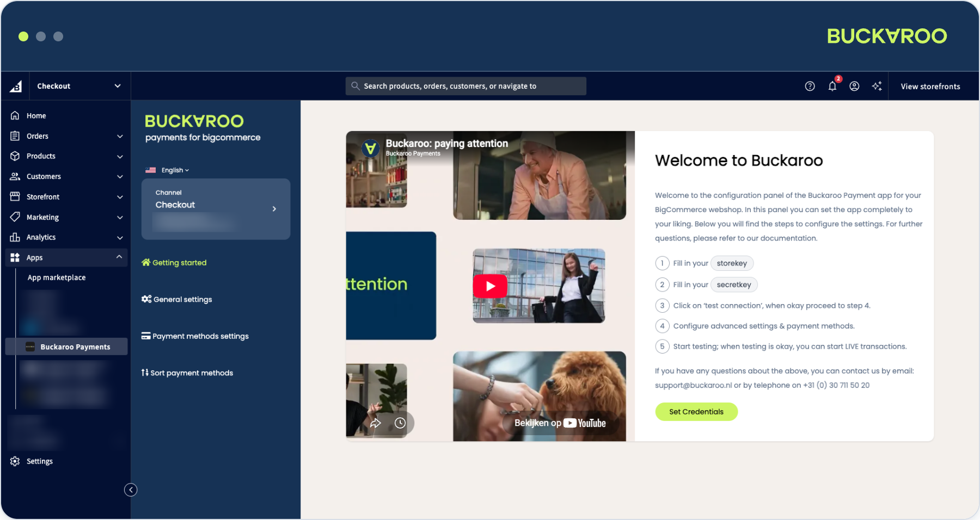
Task: Click the Bekijken op YouTube link
Action: [560, 423]
